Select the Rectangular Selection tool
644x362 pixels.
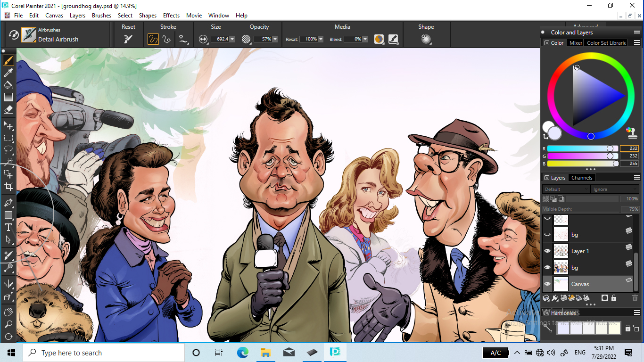click(x=8, y=138)
